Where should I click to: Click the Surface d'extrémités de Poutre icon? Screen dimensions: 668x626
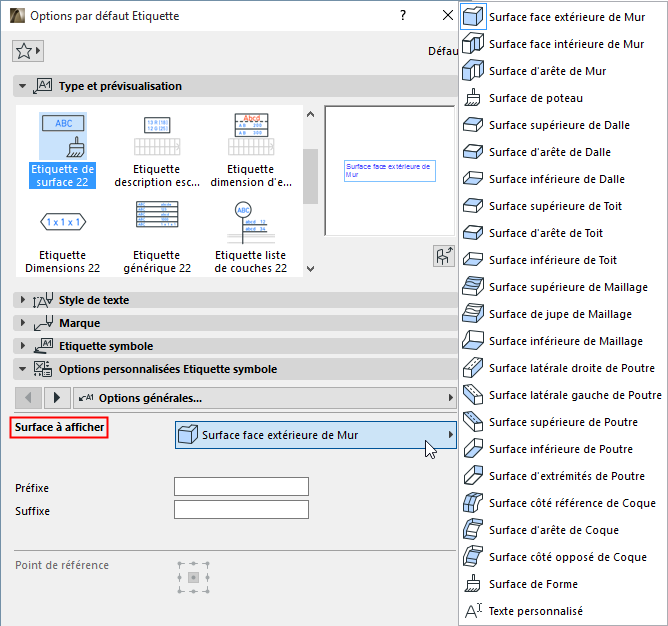click(472, 476)
